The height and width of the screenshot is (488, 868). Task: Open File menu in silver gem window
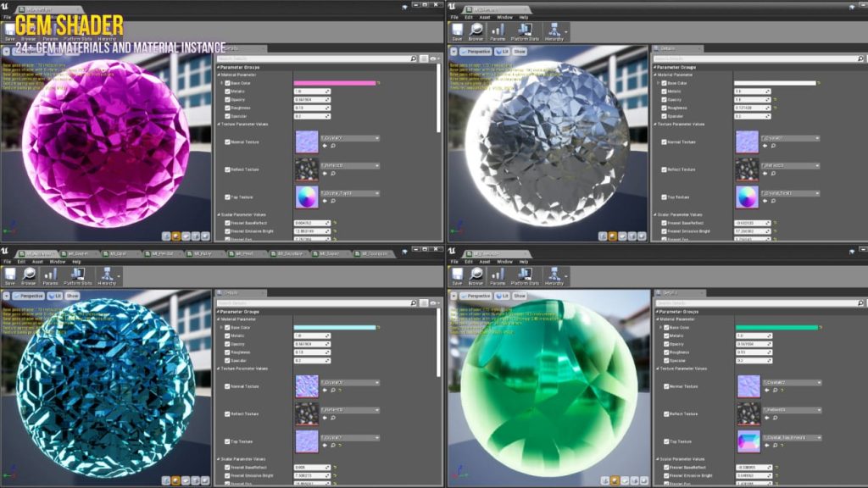click(454, 17)
